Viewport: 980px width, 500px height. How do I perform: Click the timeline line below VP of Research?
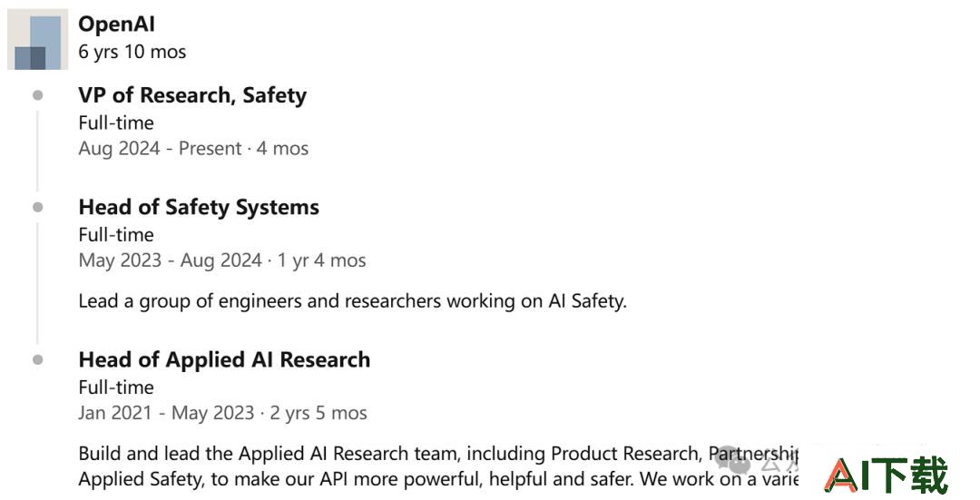click(x=37, y=151)
